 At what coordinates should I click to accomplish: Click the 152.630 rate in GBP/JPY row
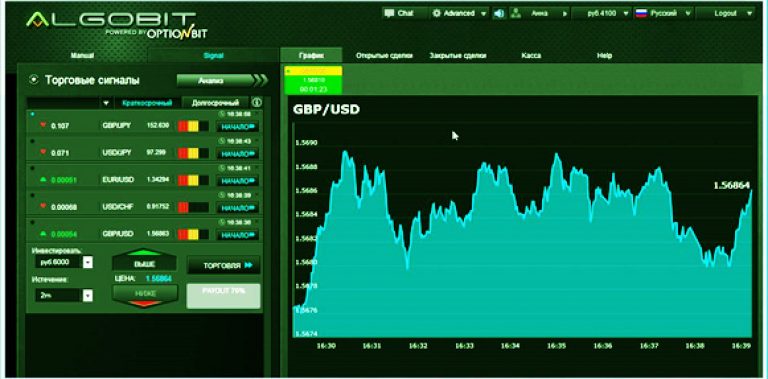[x=157, y=126]
